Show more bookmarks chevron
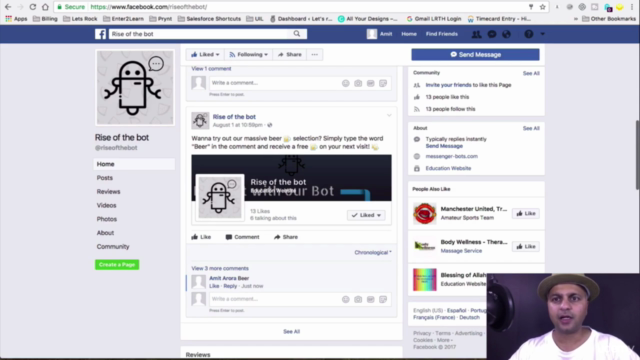The width and height of the screenshot is (640, 360). coord(576,19)
